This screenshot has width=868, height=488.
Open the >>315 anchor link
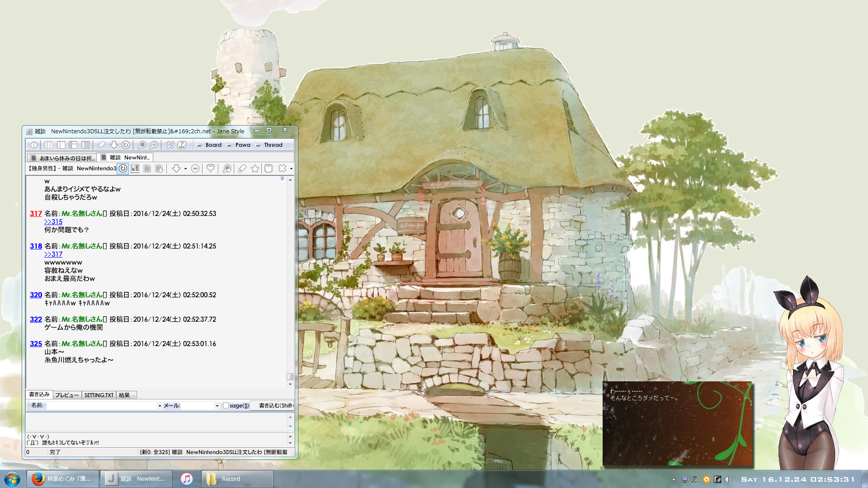tap(53, 222)
